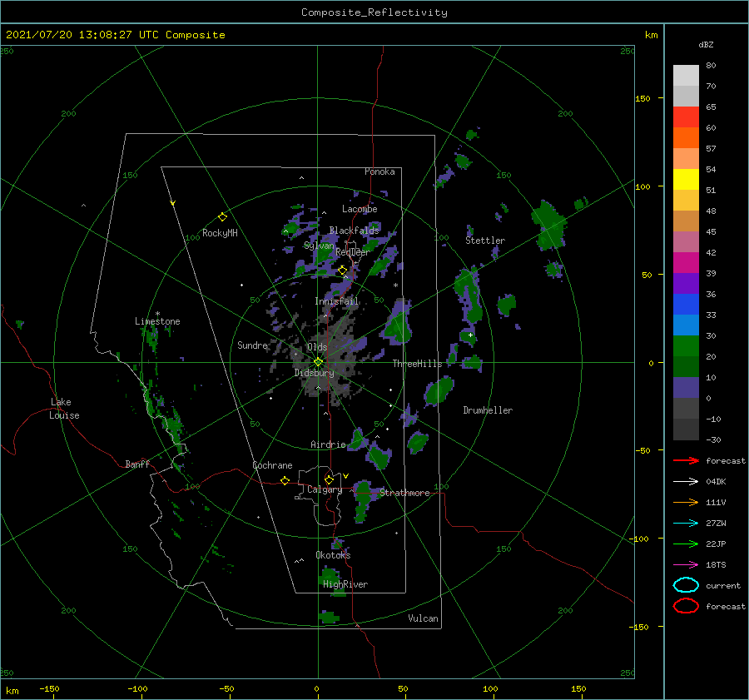This screenshot has width=749, height=700.
Task: Click the white 04DK arrow in legend
Action: coord(686,482)
